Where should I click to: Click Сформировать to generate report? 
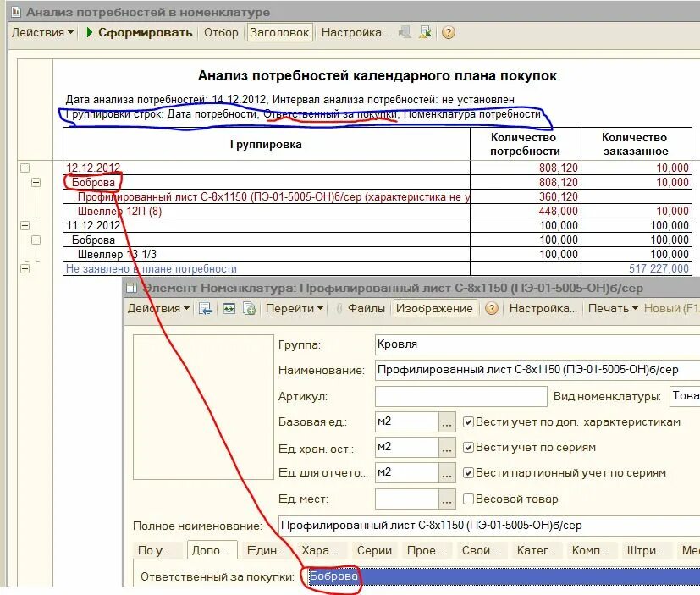pos(145,32)
